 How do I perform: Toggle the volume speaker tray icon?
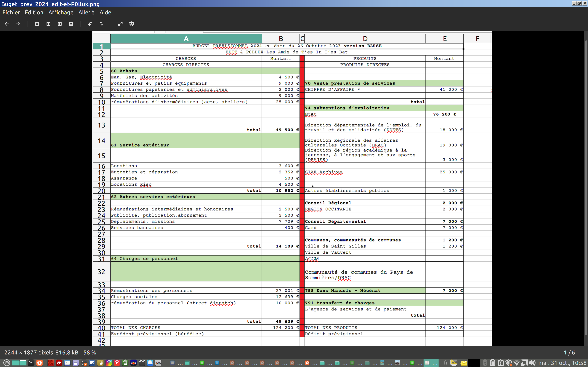click(x=532, y=363)
